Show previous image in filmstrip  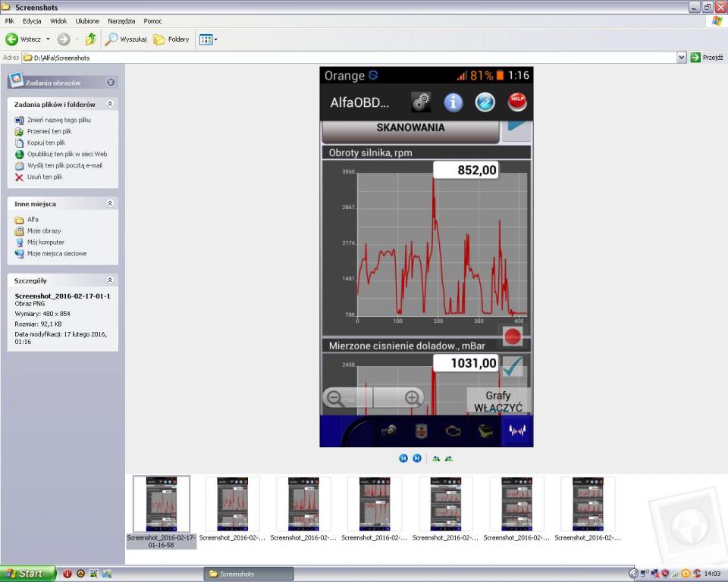(x=403, y=458)
